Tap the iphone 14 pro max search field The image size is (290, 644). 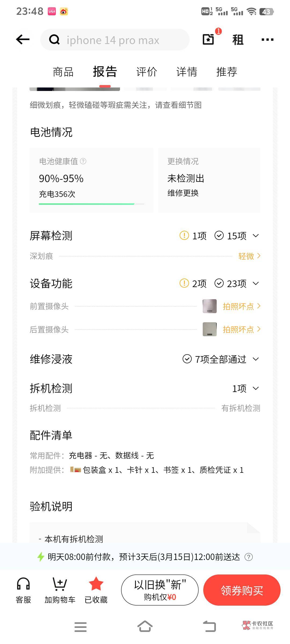click(x=115, y=40)
